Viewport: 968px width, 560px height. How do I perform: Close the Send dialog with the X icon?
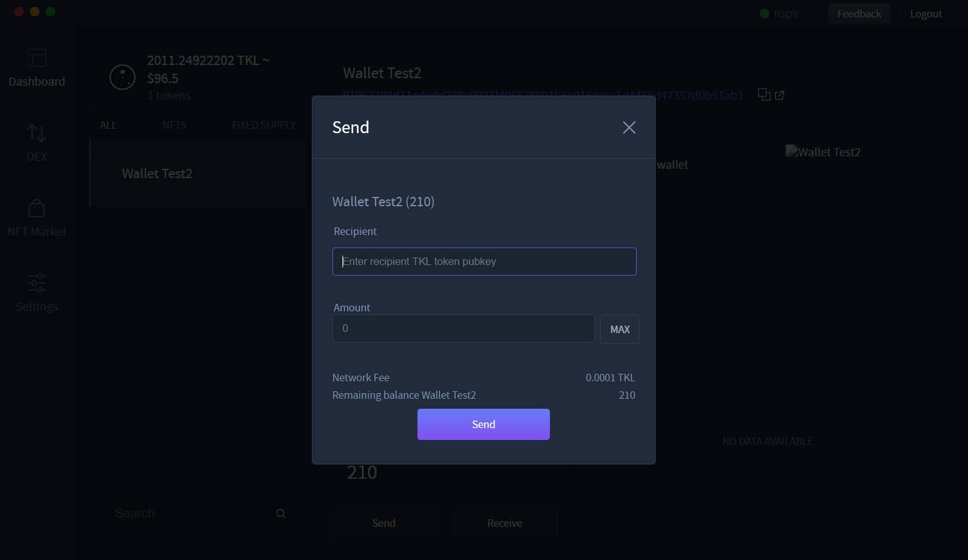point(629,127)
